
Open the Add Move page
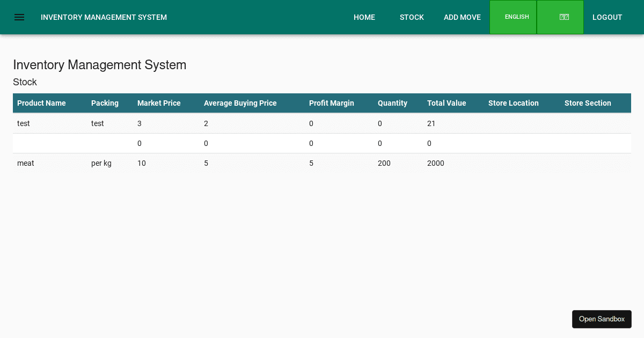(x=462, y=17)
